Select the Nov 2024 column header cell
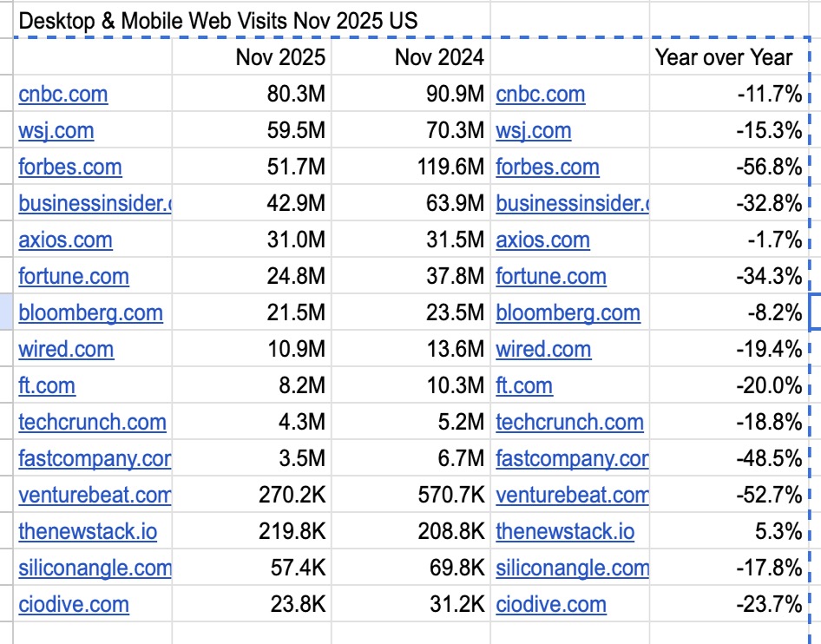821x644 pixels. [439, 58]
